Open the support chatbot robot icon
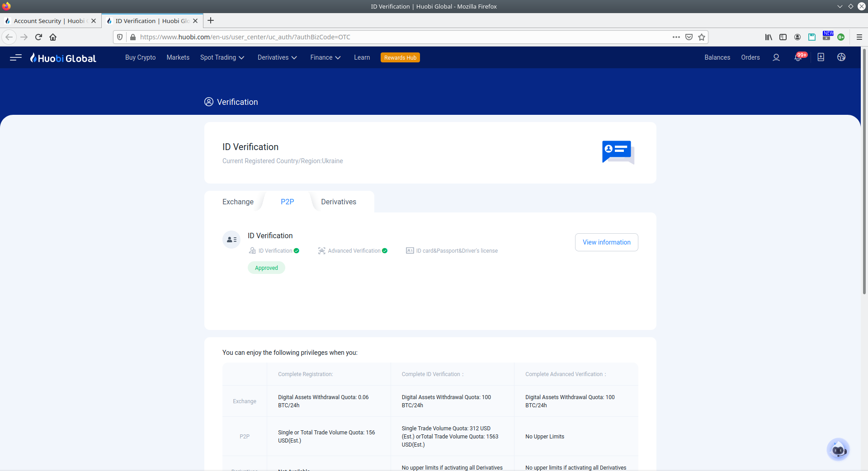The height and width of the screenshot is (471, 868). point(838,449)
